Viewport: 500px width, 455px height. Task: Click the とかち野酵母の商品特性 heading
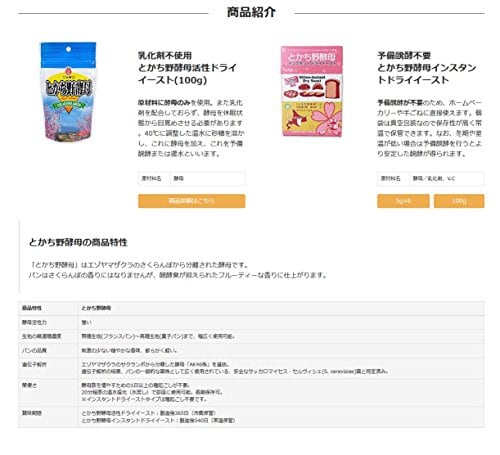click(78, 242)
